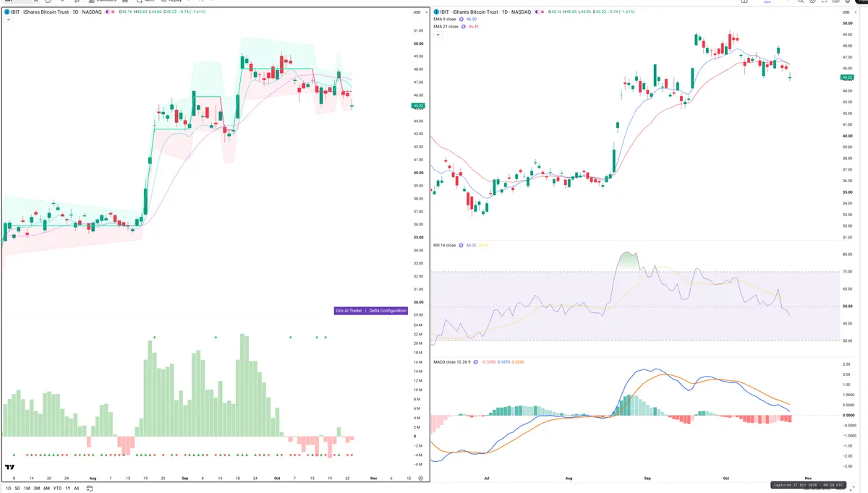Set range to 5D
The height and width of the screenshot is (493, 868).
pyautogui.click(x=17, y=488)
